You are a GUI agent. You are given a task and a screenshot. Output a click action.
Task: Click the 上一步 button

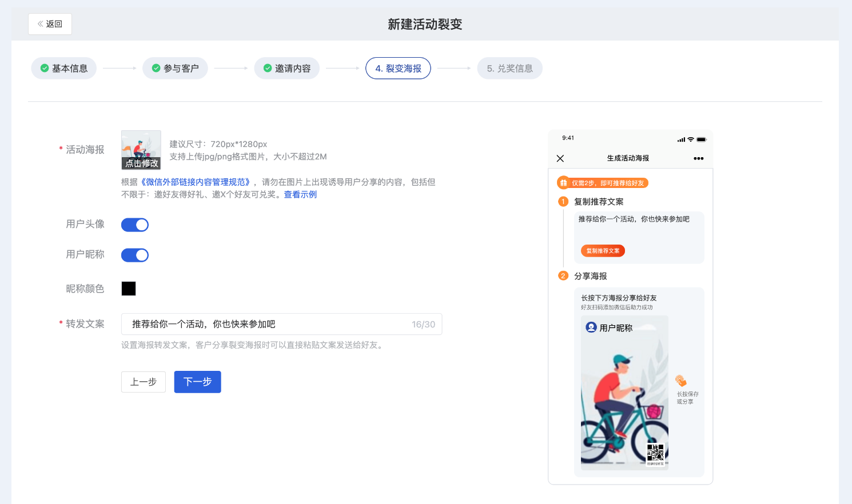[x=144, y=382]
